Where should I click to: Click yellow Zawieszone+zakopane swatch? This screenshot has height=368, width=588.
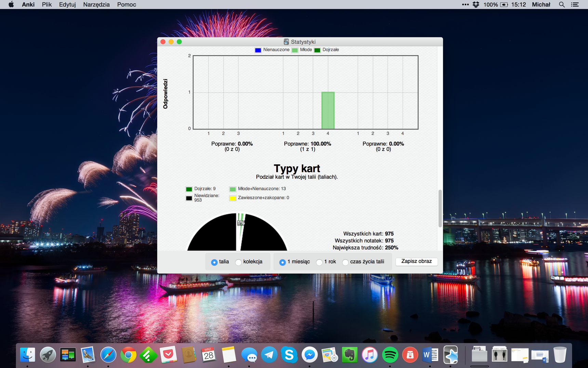pos(233,198)
